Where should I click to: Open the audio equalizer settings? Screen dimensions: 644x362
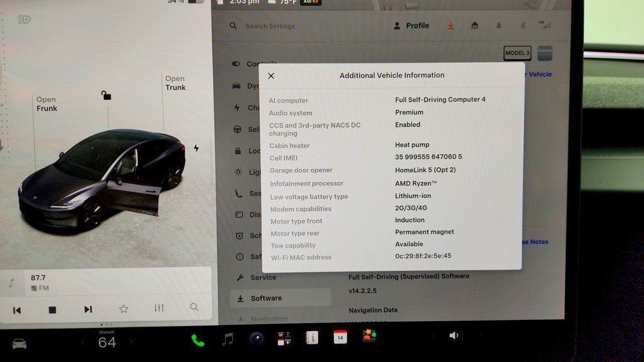159,308
